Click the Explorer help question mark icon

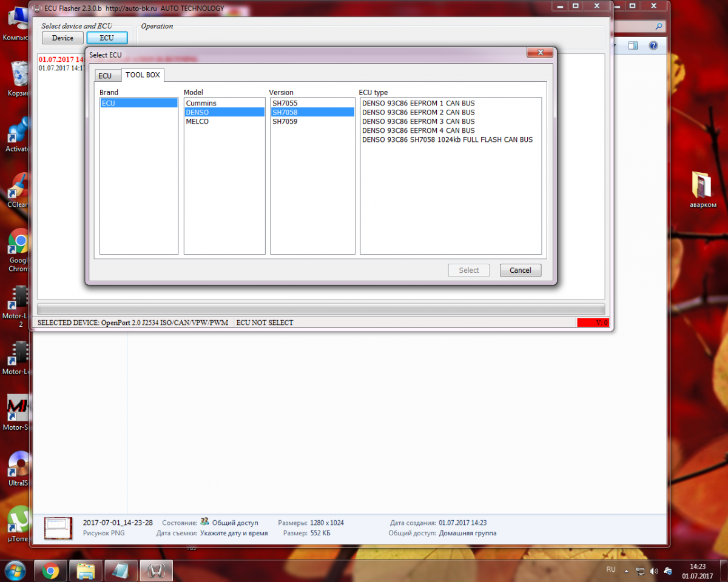(653, 45)
